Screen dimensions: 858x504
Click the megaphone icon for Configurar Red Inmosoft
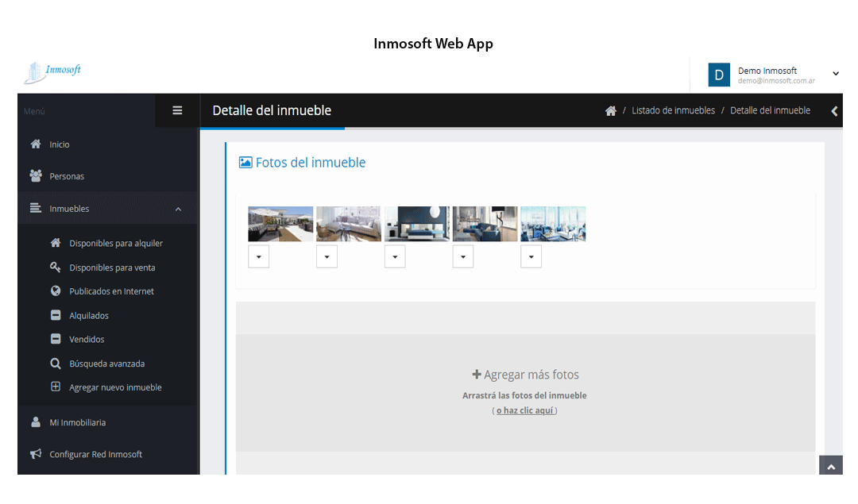point(36,454)
